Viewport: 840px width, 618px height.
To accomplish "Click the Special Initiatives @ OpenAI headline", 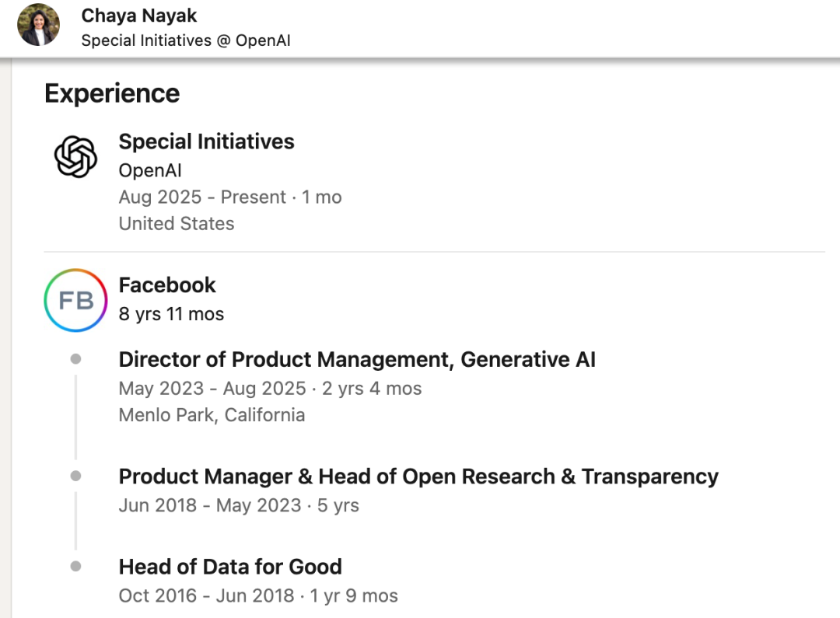I will [185, 40].
